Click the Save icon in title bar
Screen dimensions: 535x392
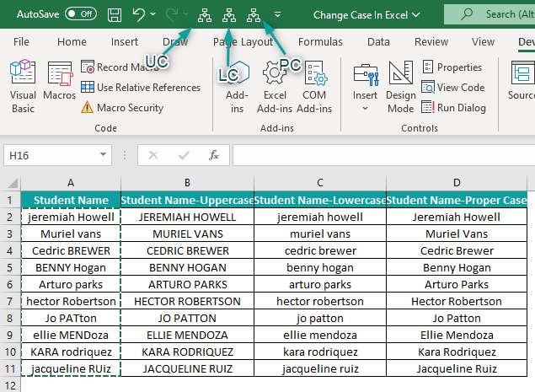[115, 14]
